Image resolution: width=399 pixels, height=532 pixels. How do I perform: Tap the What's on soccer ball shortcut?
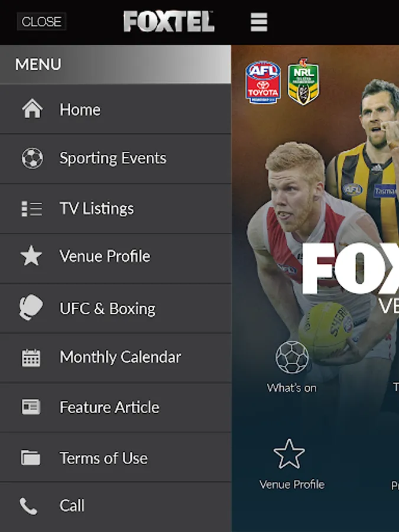[x=292, y=367]
